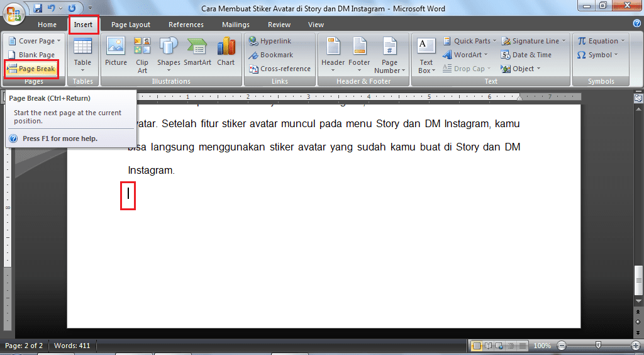Switch to the Review tab
This screenshot has height=355, width=644.
tap(279, 25)
